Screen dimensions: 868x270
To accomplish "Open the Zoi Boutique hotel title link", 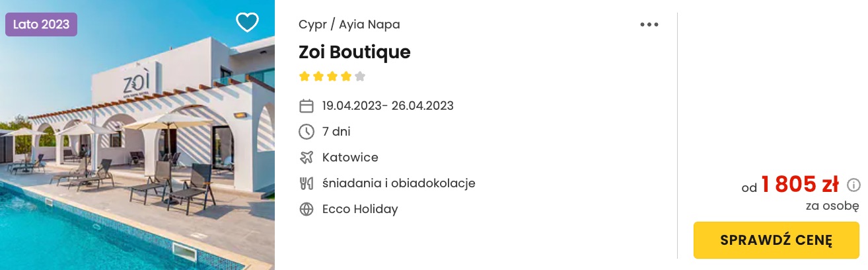I will coord(355,52).
